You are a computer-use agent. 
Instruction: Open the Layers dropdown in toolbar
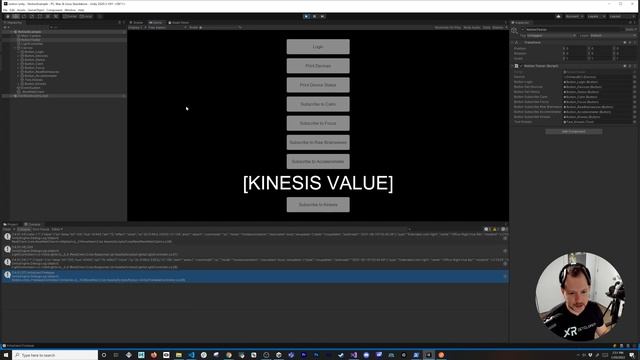click(596, 16)
